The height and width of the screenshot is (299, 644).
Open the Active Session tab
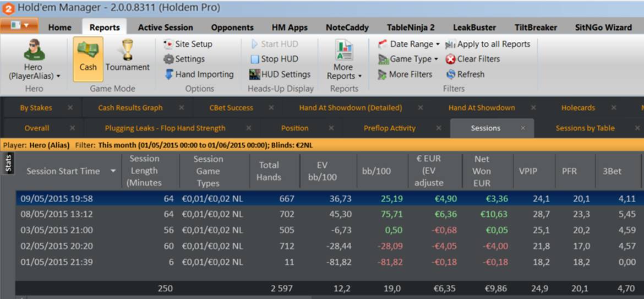[166, 28]
